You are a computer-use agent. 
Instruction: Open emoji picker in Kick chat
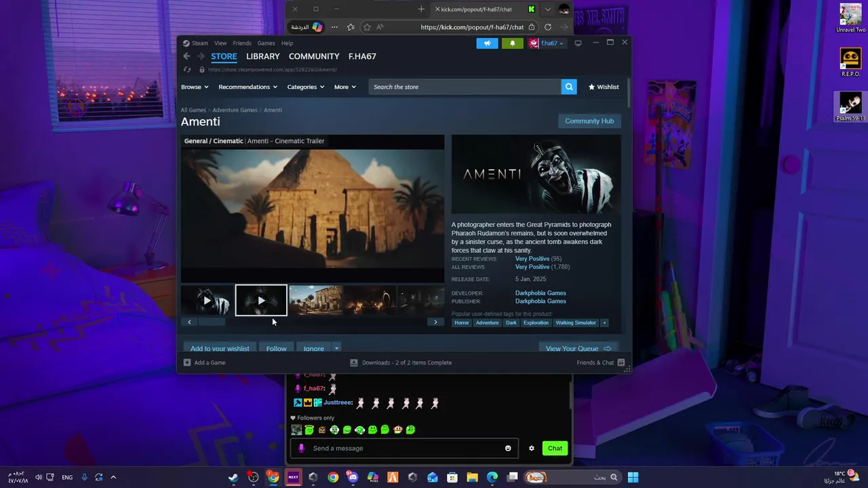tap(508, 448)
